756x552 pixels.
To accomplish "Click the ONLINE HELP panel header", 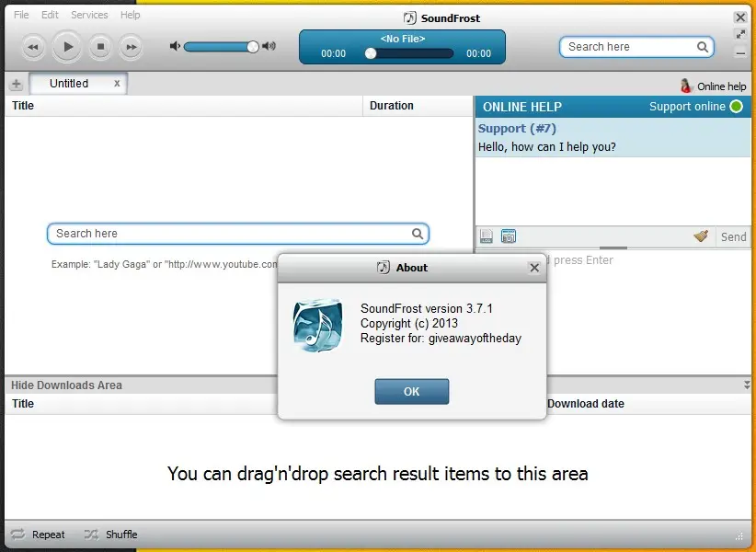I will 522,107.
